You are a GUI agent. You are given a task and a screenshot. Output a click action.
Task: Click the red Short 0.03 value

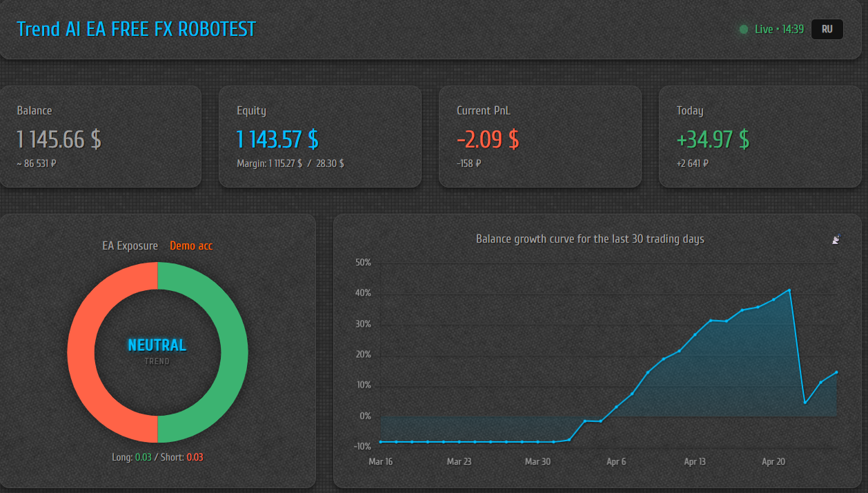coord(195,457)
